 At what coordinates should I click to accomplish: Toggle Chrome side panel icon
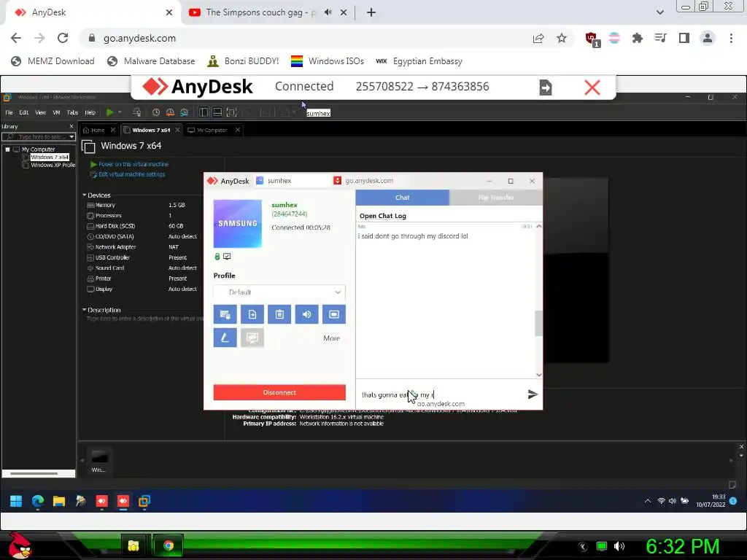[x=684, y=38]
